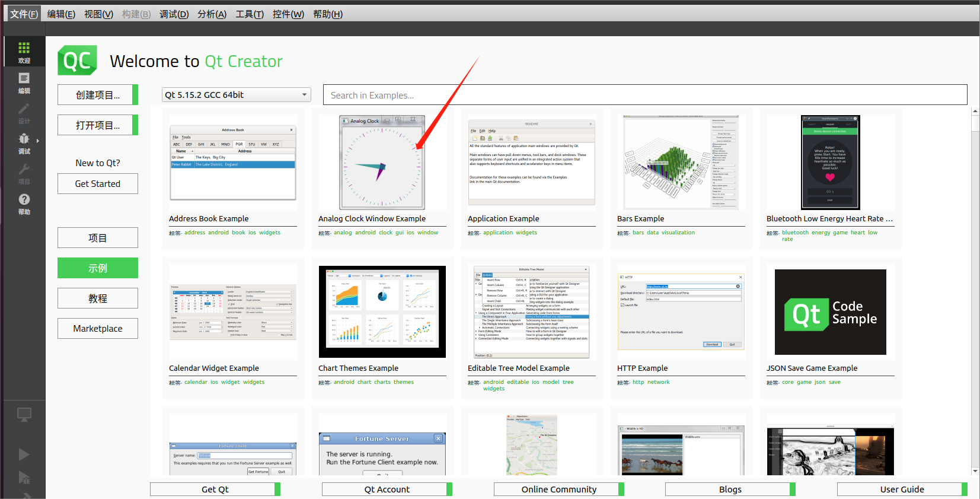
Task: Select the 示例 examples tab
Action: click(x=98, y=268)
